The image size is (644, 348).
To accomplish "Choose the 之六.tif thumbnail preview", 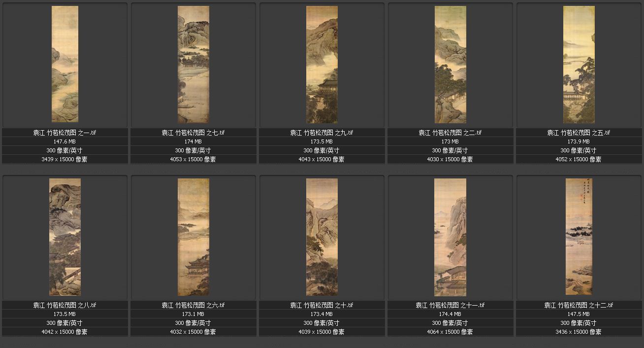I will pyautogui.click(x=193, y=237).
